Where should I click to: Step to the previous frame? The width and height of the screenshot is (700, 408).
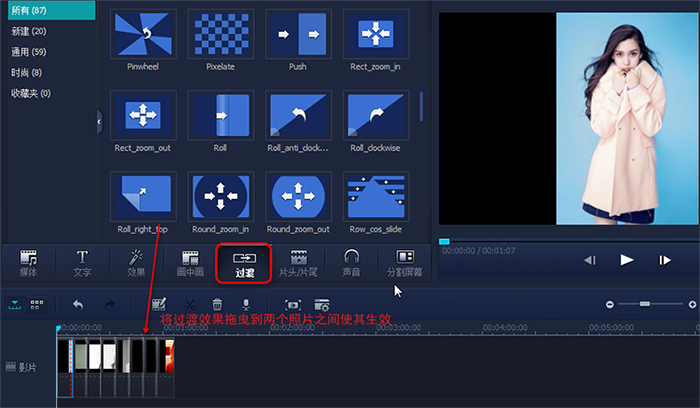tap(590, 260)
